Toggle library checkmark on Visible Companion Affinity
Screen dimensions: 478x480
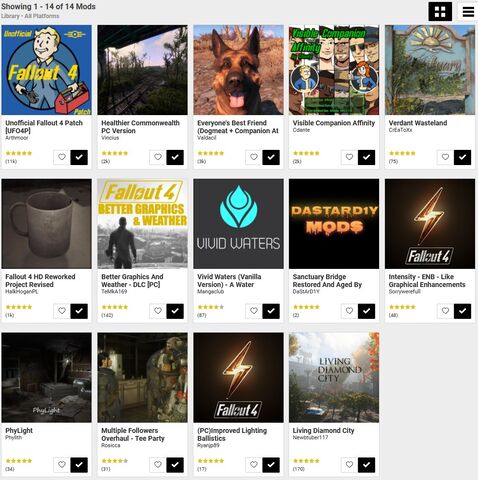366,157
